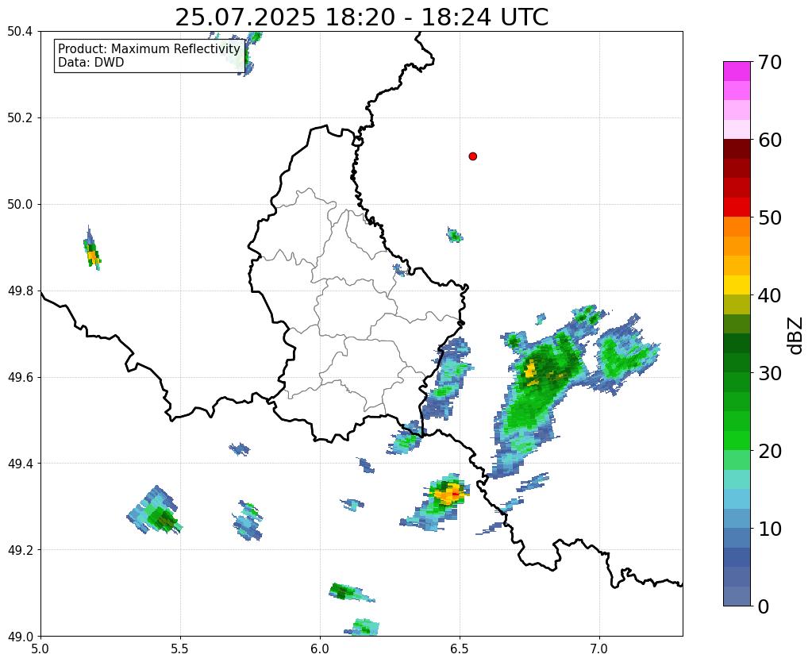Click the yellow core of the large eastern rain cell
The width and height of the screenshot is (812, 662).
530,370
